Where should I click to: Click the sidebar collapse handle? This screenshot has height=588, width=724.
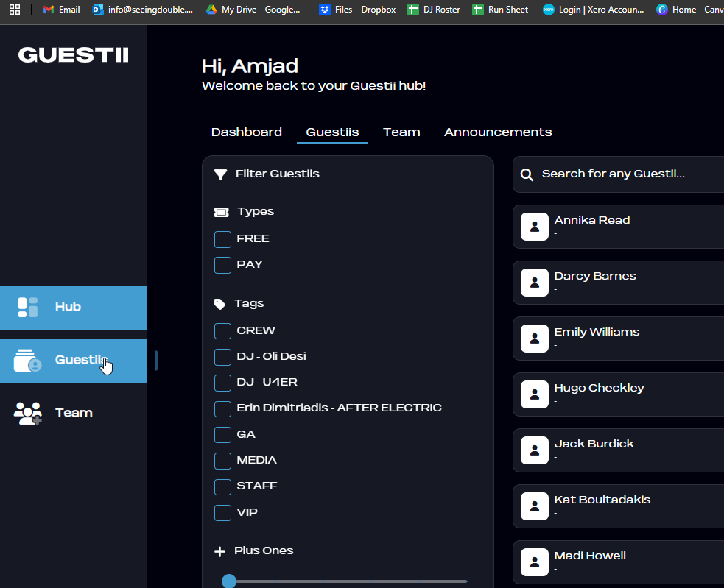(156, 361)
